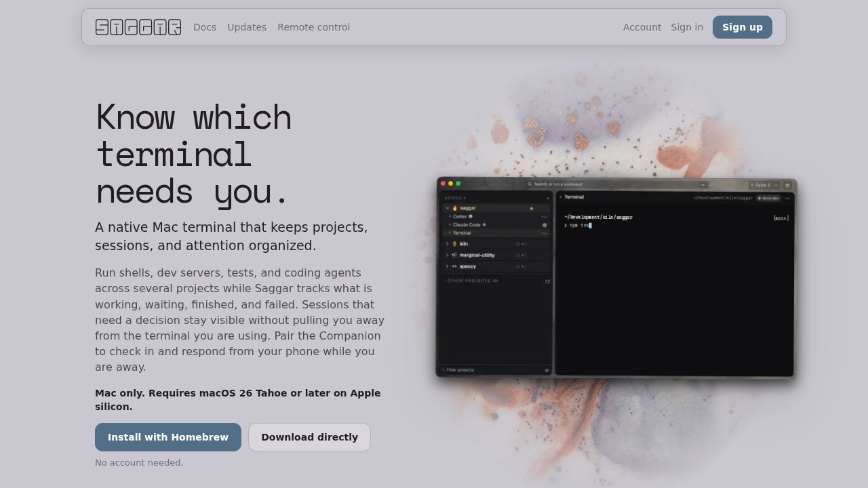Click the Sign up button
Viewport: 868px width, 488px height.
point(743,27)
